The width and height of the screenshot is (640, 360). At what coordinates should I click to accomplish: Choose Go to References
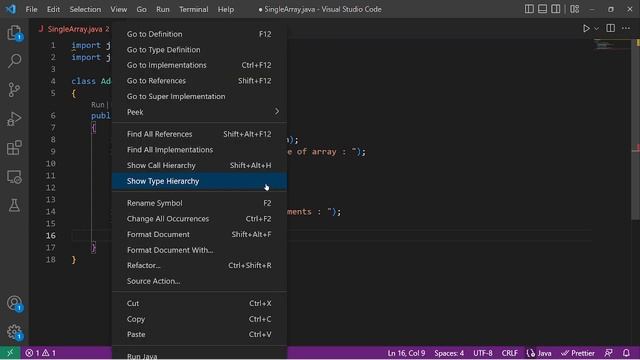pos(199,81)
